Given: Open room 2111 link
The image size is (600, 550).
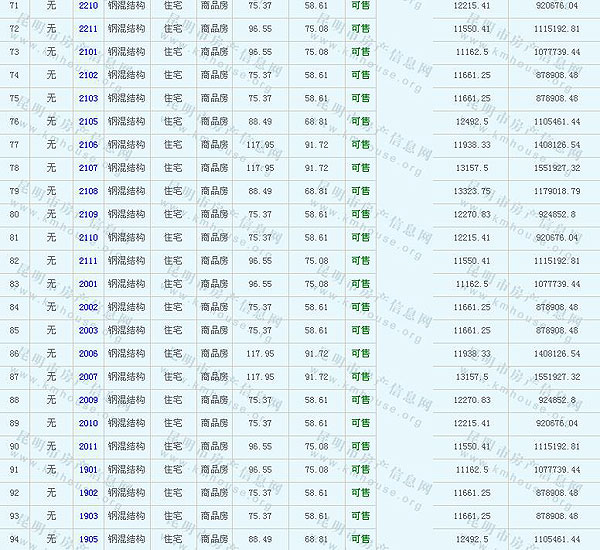Looking at the screenshot, I should point(88,260).
